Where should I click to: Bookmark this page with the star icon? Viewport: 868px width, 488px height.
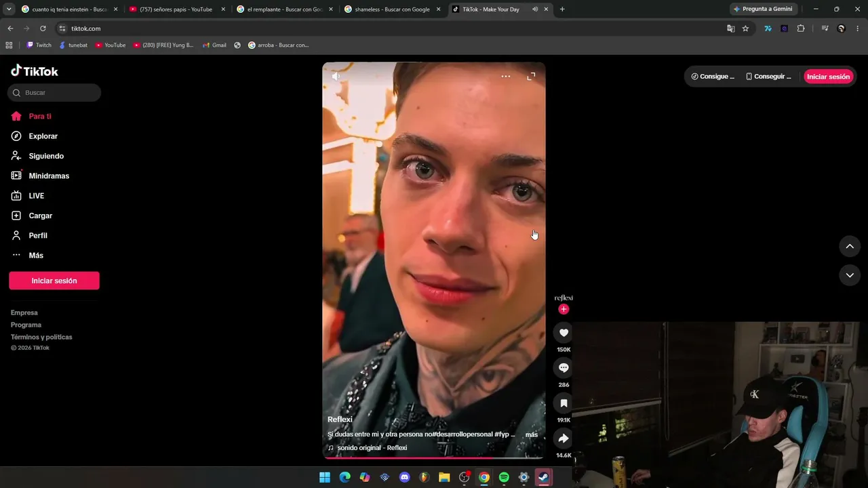(x=746, y=28)
